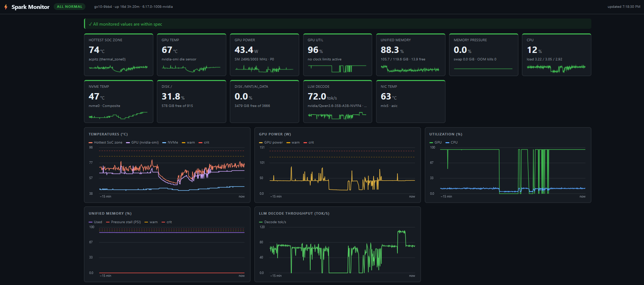The image size is (644, 285).
Task: Open the Hottest SoC Zone sparkline
Action: 118,68
